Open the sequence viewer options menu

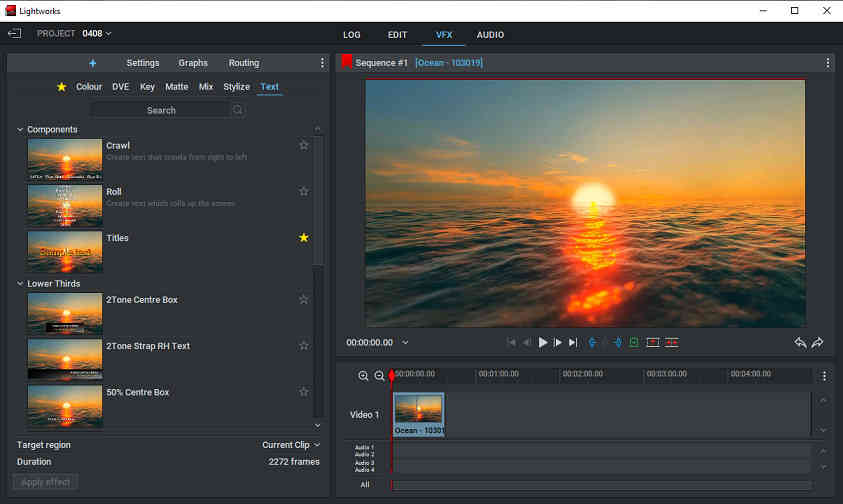(x=827, y=63)
